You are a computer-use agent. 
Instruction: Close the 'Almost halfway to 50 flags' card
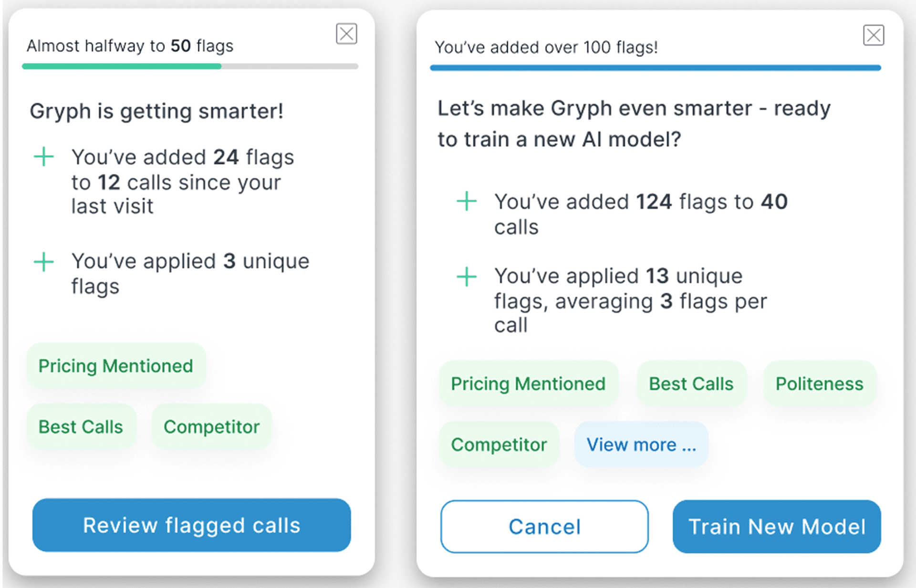(x=346, y=34)
